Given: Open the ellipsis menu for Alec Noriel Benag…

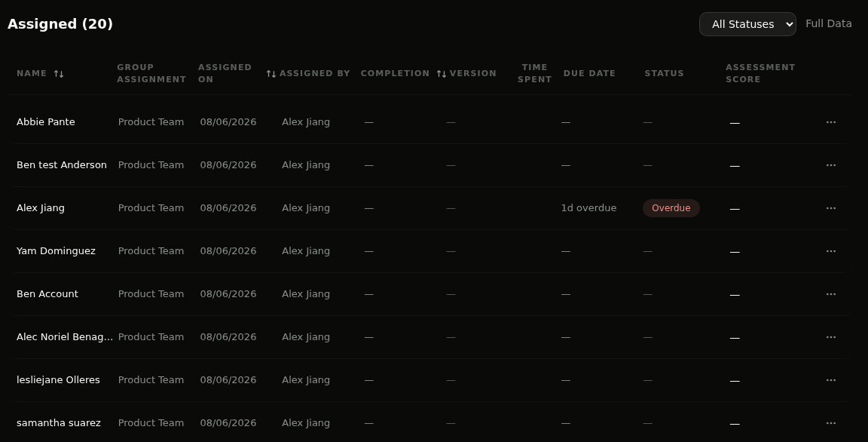Looking at the screenshot, I should pyautogui.click(x=831, y=337).
